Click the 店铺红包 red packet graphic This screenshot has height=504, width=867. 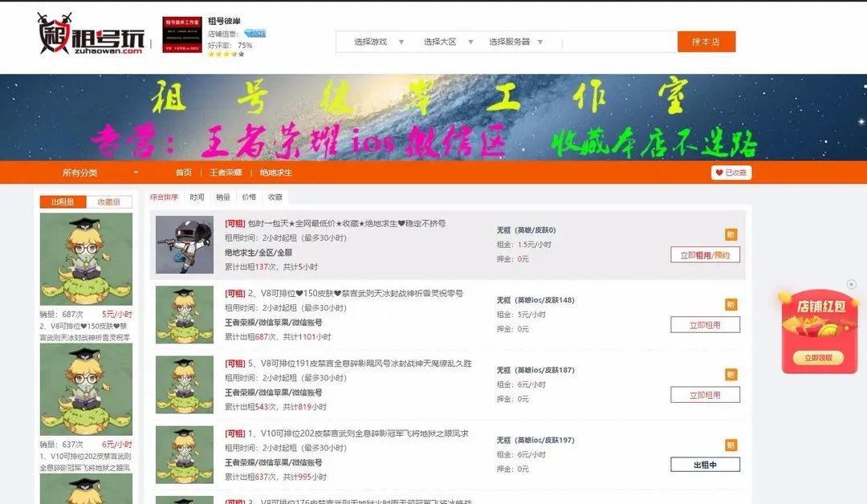(819, 331)
